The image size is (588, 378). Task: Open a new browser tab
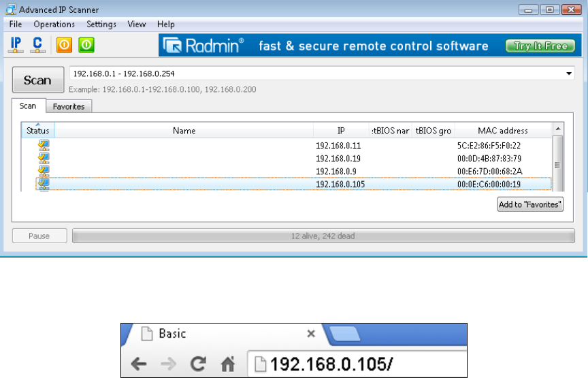(x=344, y=334)
